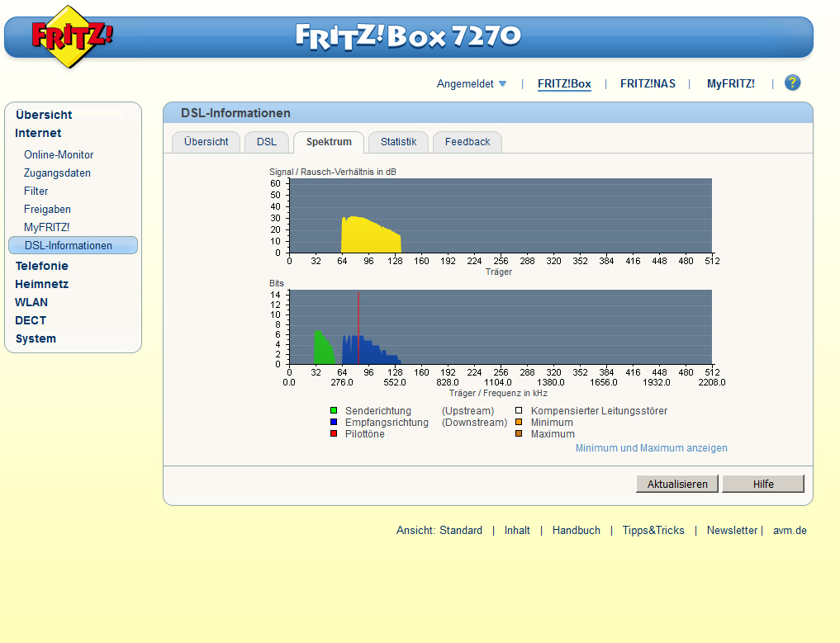Image resolution: width=840 pixels, height=643 pixels.
Task: Switch to the DSL tab
Action: click(x=267, y=143)
